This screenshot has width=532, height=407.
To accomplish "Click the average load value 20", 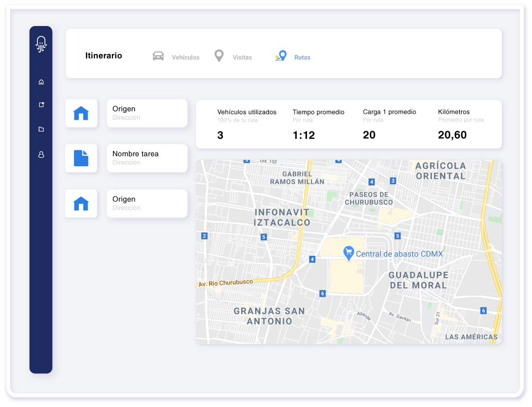I will pyautogui.click(x=369, y=135).
